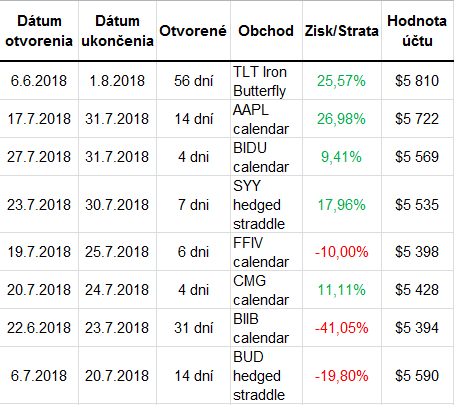454x405 pixels.
Task: Click the 'TLT Iron Butterfly' trade cell
Action: point(266,81)
